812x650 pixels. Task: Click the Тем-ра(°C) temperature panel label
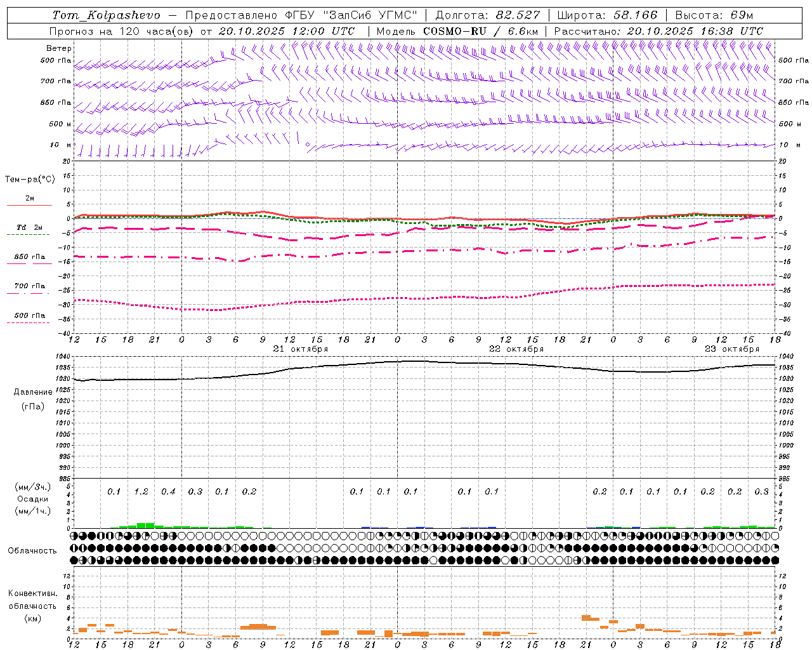30,180
